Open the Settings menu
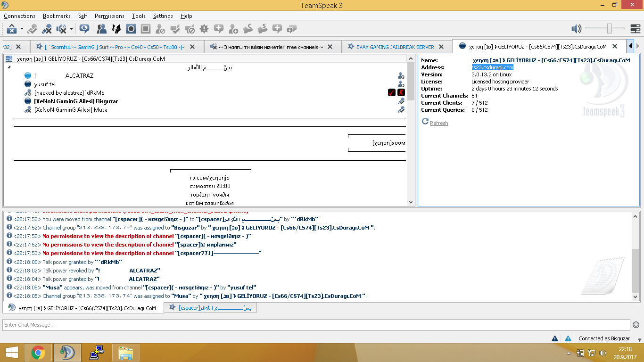 [163, 16]
